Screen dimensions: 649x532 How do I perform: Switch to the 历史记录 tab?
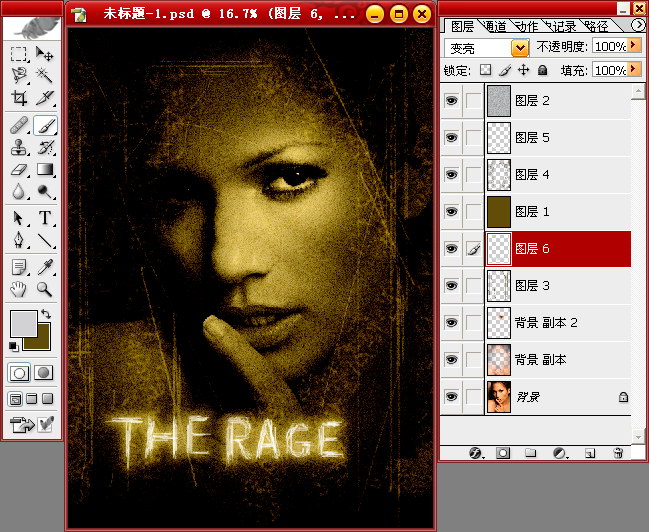tap(561, 26)
